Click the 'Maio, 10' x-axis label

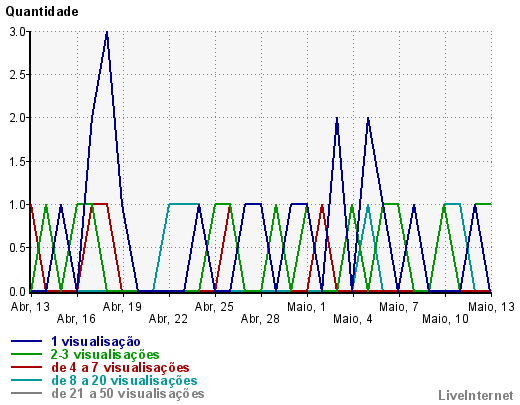click(445, 319)
